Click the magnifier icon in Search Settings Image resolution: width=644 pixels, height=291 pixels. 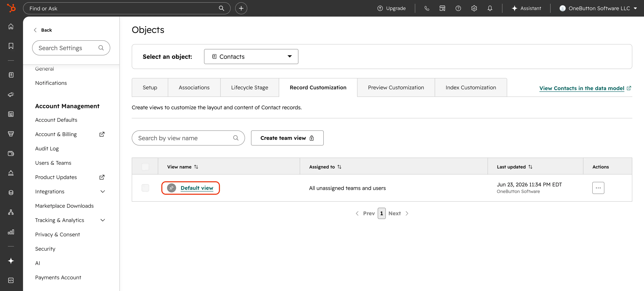[x=101, y=48]
